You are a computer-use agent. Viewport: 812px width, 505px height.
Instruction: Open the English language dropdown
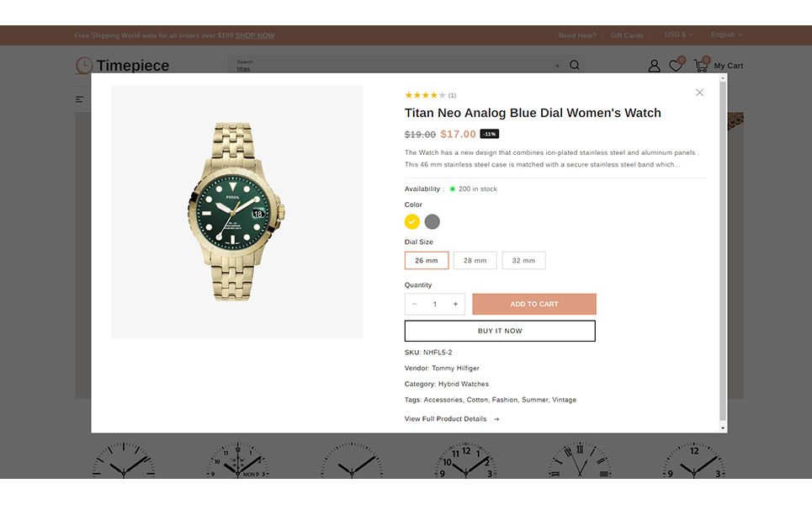pyautogui.click(x=727, y=35)
